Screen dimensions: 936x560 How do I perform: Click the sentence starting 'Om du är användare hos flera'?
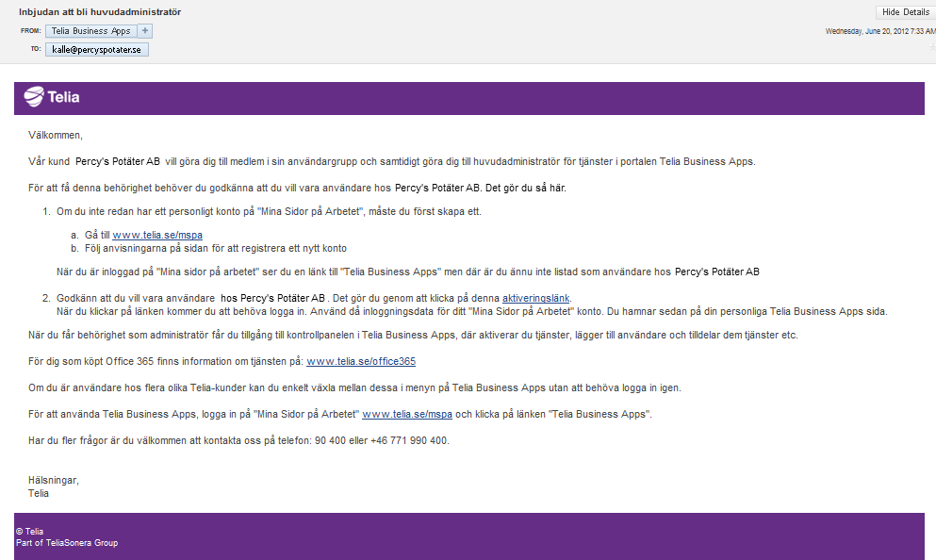coord(354,387)
